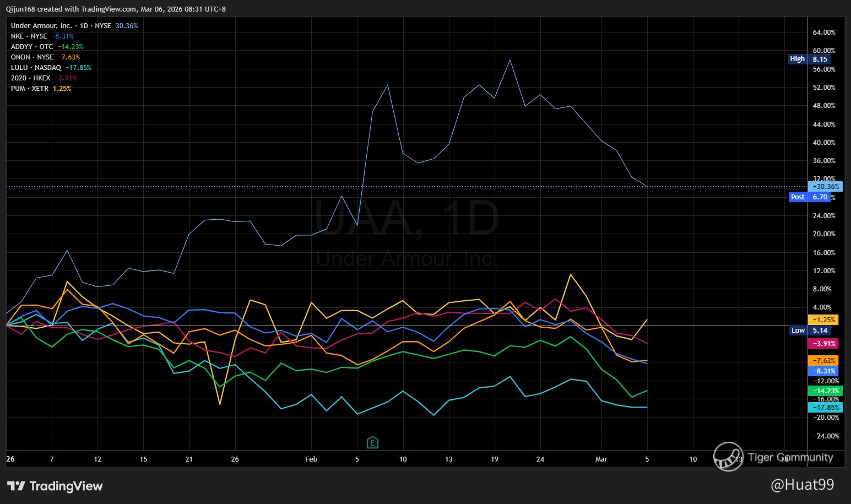Click the -8.31% price scale tag
The width and height of the screenshot is (851, 504).
[823, 371]
